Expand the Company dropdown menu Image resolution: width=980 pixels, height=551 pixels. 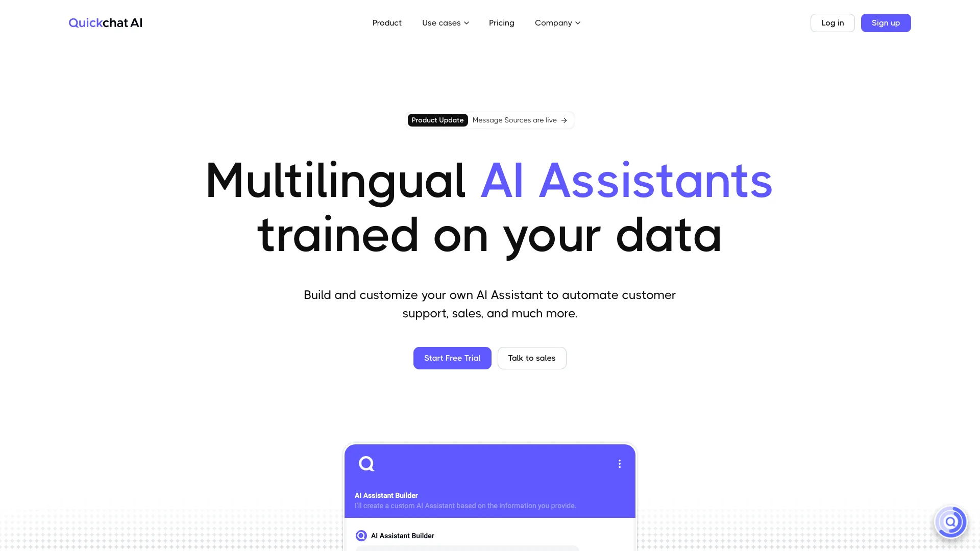(x=558, y=22)
